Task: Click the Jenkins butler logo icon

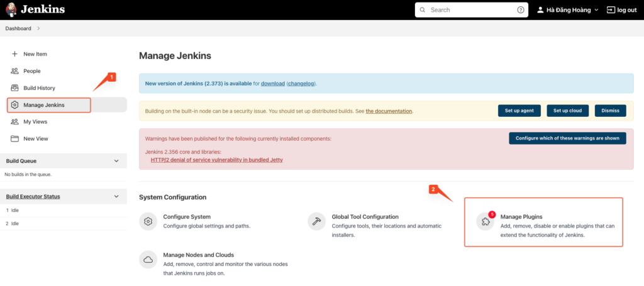Action: 11,9
